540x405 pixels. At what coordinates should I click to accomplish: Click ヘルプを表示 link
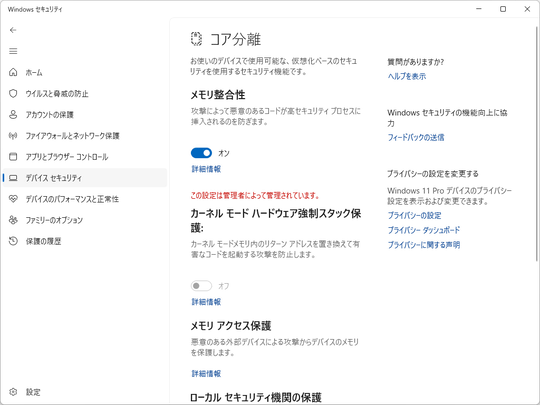407,76
